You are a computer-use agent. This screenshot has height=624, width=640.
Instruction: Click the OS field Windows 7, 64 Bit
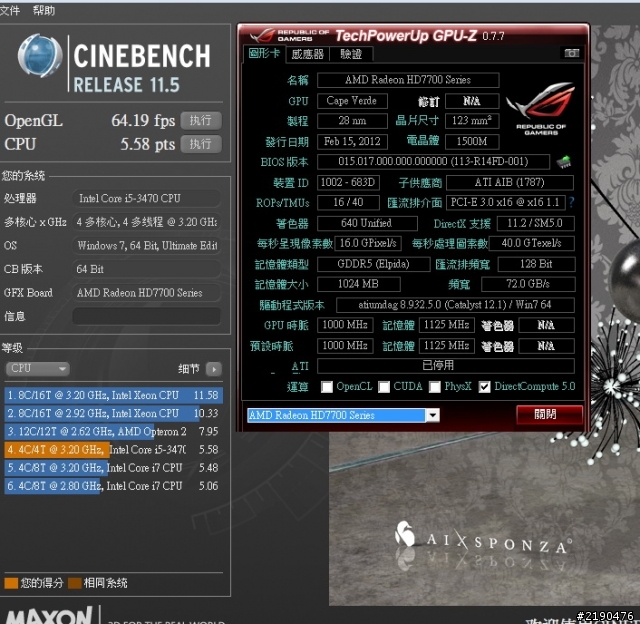[x=147, y=246]
